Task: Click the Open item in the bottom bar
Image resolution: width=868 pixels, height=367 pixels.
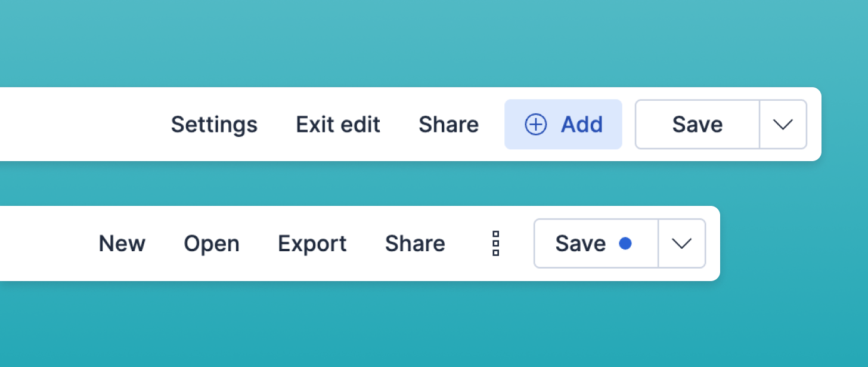Action: (x=212, y=243)
